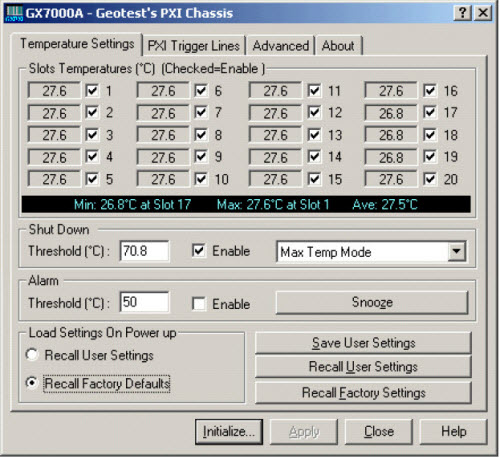500x458 pixels.
Task: Enable the Alarm checkbox
Action: [199, 304]
